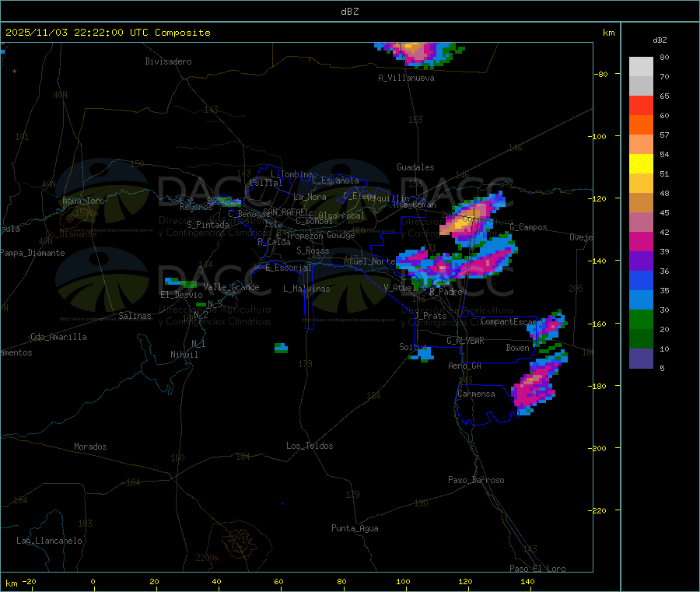Click the -200 km right axis tick label
The width and height of the screenshot is (700, 592).
point(597,448)
